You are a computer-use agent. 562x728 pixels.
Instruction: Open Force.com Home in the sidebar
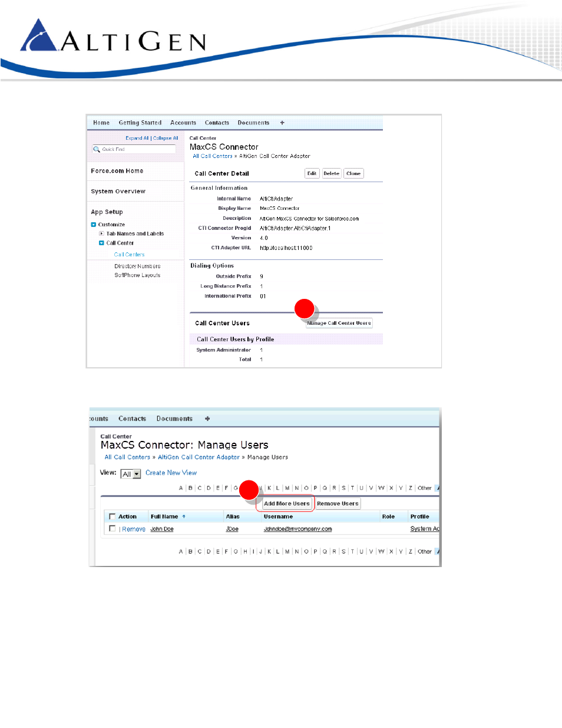[x=117, y=171]
